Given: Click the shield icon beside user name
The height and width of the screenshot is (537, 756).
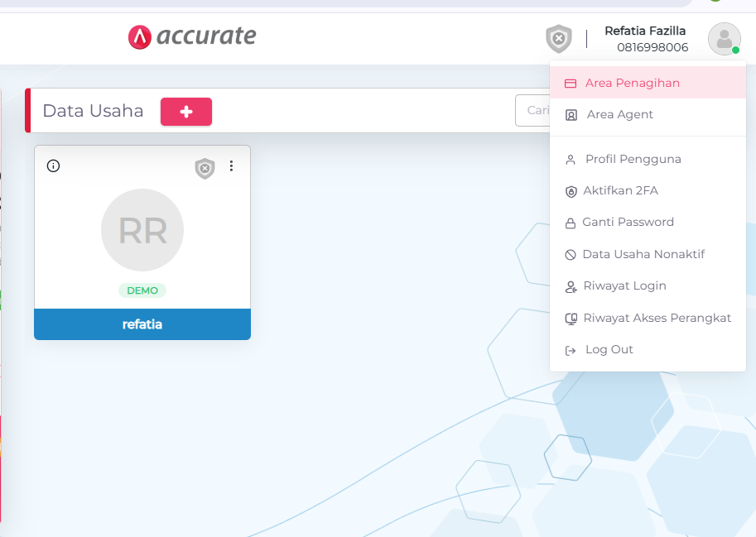Looking at the screenshot, I should [x=559, y=38].
